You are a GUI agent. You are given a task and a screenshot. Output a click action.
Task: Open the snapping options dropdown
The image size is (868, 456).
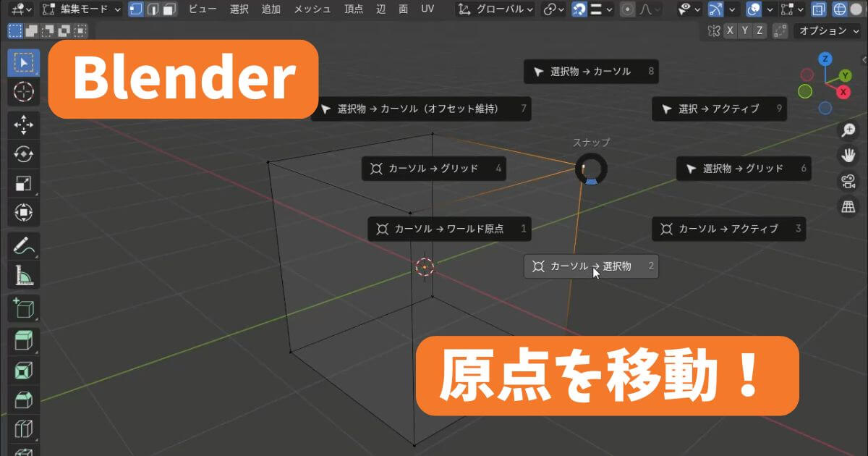tap(602, 9)
